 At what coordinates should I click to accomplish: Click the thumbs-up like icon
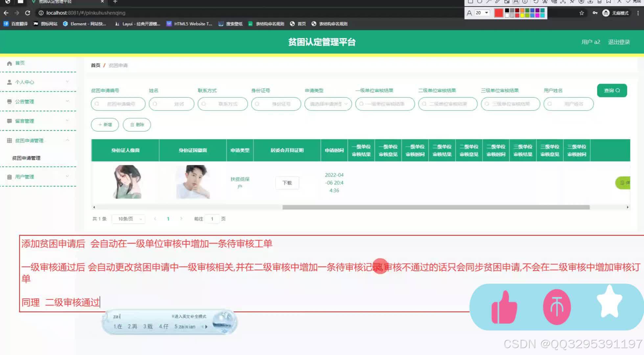point(504,307)
